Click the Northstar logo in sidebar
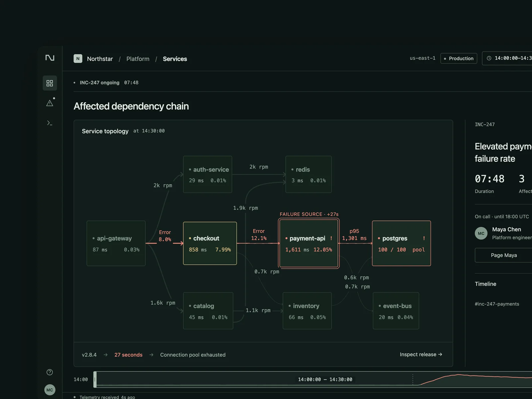The height and width of the screenshot is (399, 532). [50, 58]
